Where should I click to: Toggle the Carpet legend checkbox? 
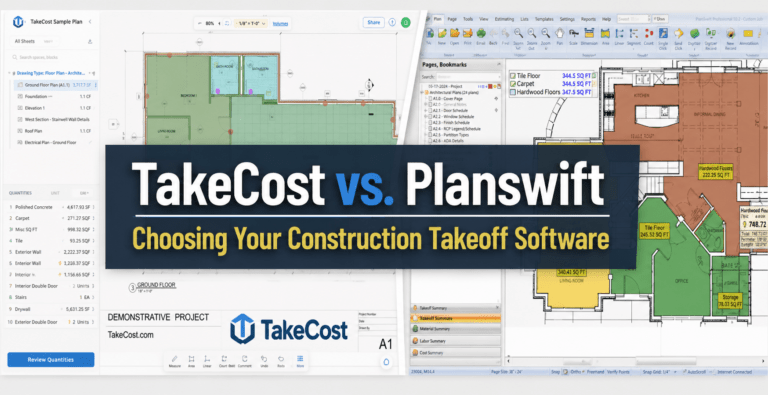[513, 84]
